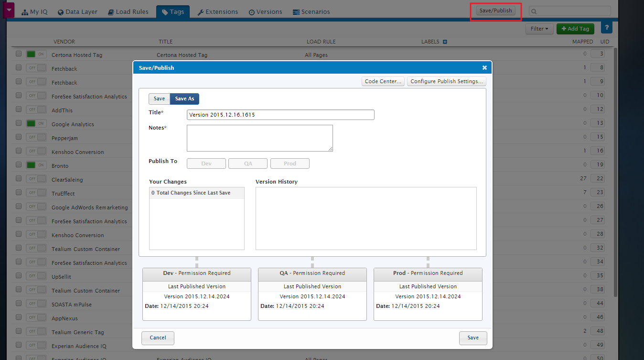This screenshot has width=644, height=360.
Task: Click into the Notes text area
Action: click(x=259, y=138)
